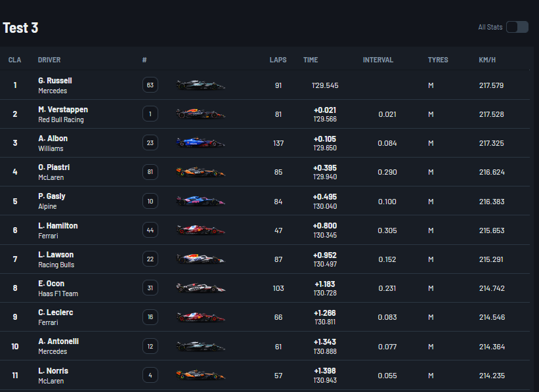Click Hamilton's Ferrari car icon

tap(200, 230)
